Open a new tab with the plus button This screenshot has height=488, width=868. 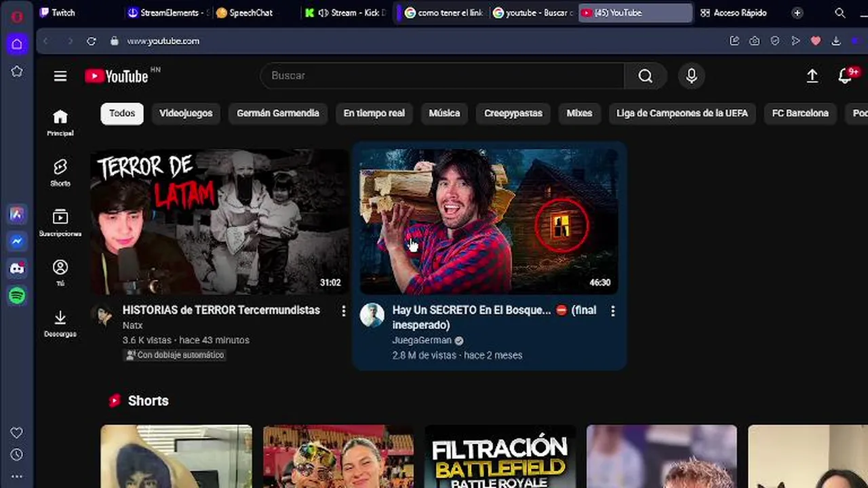click(797, 13)
